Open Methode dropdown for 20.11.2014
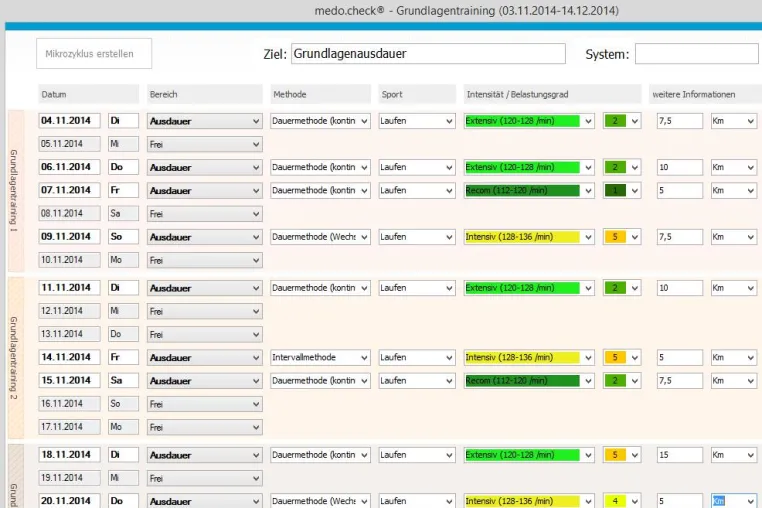 pyautogui.click(x=320, y=501)
